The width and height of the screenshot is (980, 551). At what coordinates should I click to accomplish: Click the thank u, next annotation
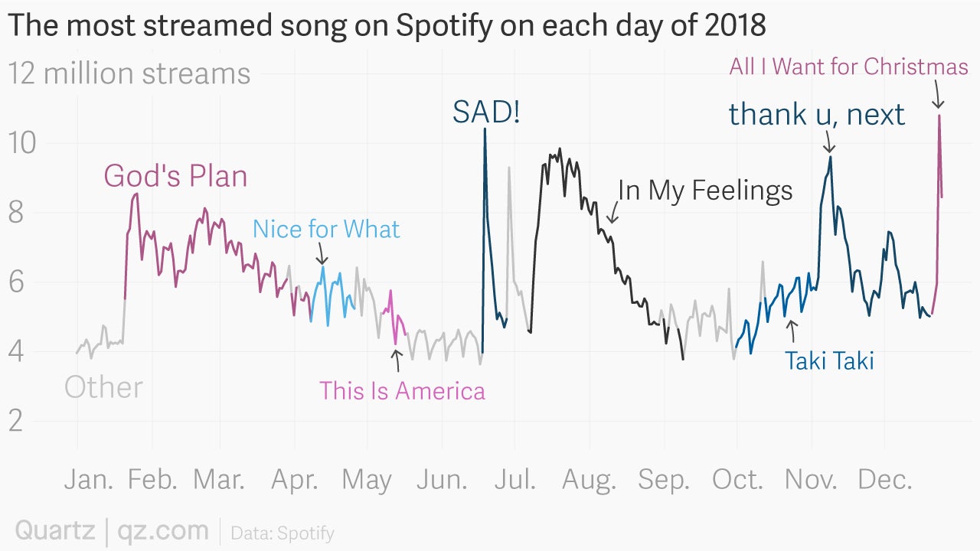[x=817, y=114]
